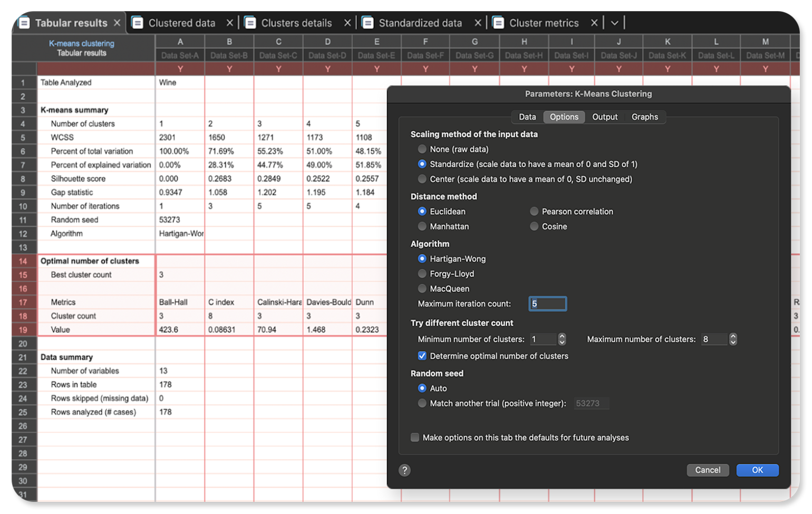Viewport: 812px width, 514px height.
Task: Switch to the Cluster metrics tab
Action: (544, 23)
